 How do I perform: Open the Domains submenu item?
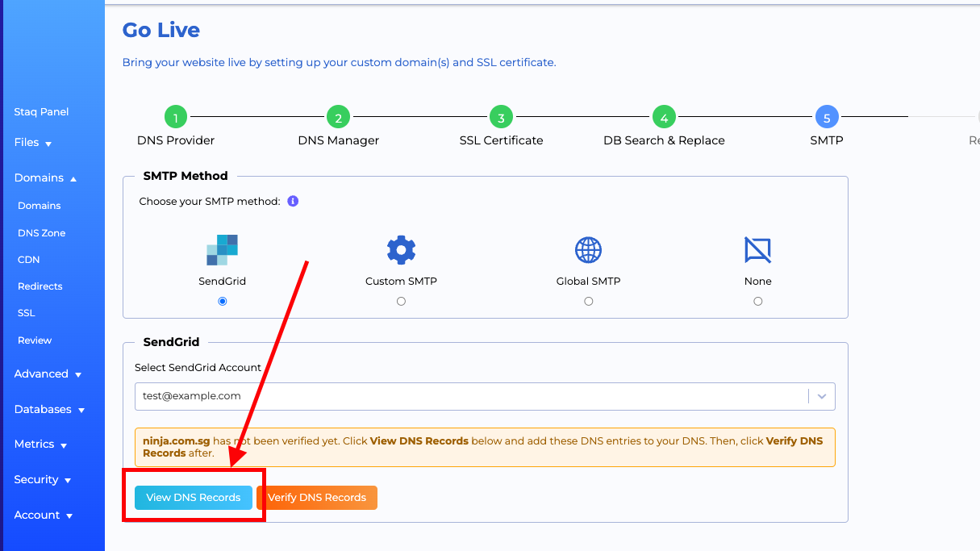(x=40, y=206)
